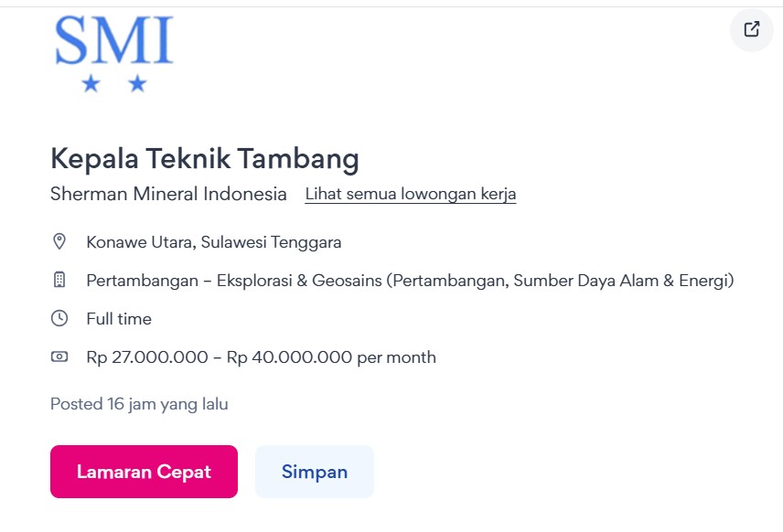The width and height of the screenshot is (783, 532).
Task: Click the clock work-type icon
Action: click(59, 318)
